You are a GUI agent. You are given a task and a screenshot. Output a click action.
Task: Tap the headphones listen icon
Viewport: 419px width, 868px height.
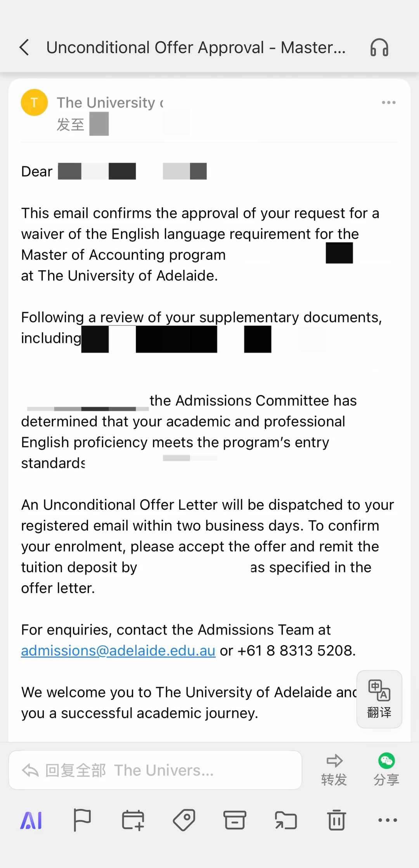(x=379, y=48)
